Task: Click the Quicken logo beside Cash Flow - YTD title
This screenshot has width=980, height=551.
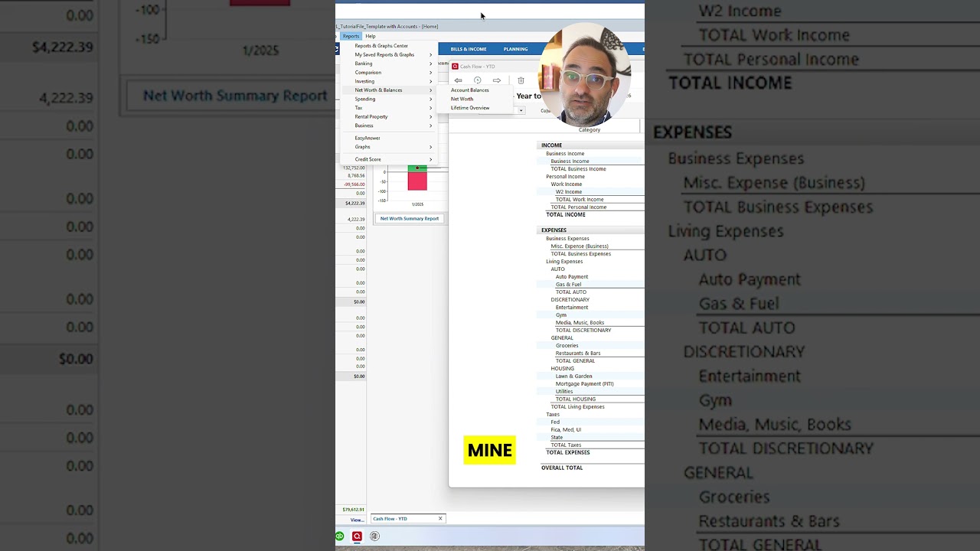Action: pyautogui.click(x=455, y=67)
